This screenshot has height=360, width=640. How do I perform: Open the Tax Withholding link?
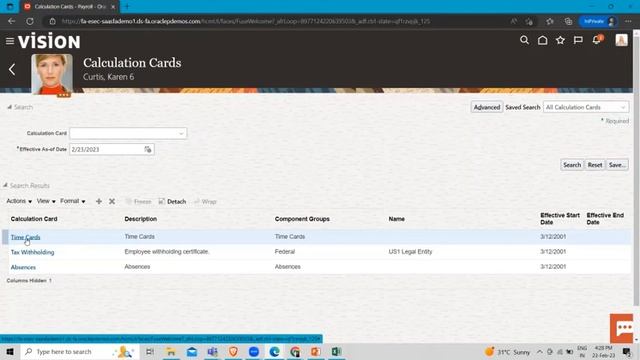click(x=32, y=252)
